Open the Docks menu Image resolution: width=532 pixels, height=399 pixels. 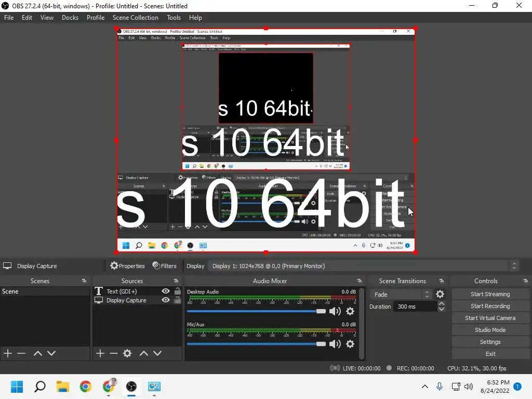(x=70, y=18)
